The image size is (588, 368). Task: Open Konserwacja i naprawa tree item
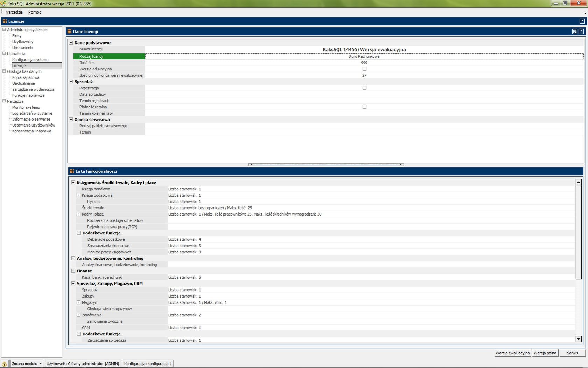[31, 131]
